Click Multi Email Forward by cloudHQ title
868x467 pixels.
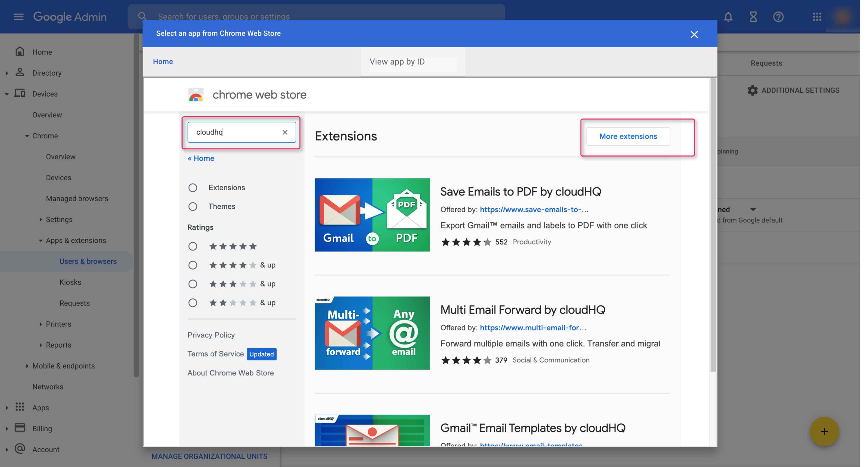click(x=523, y=310)
